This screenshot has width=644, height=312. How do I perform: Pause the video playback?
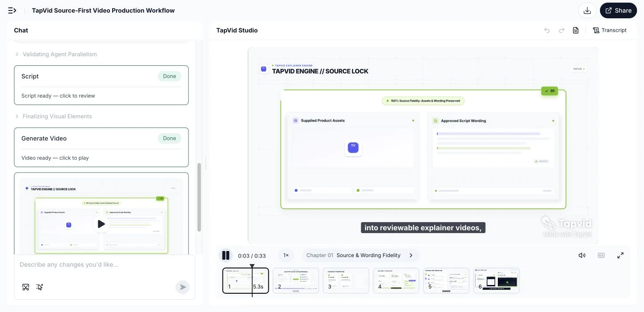click(x=226, y=255)
